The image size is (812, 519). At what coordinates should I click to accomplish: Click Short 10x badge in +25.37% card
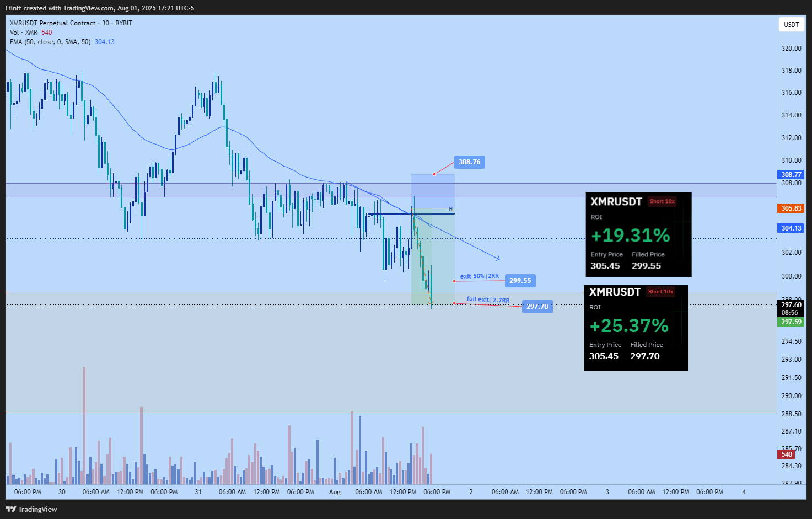click(660, 292)
